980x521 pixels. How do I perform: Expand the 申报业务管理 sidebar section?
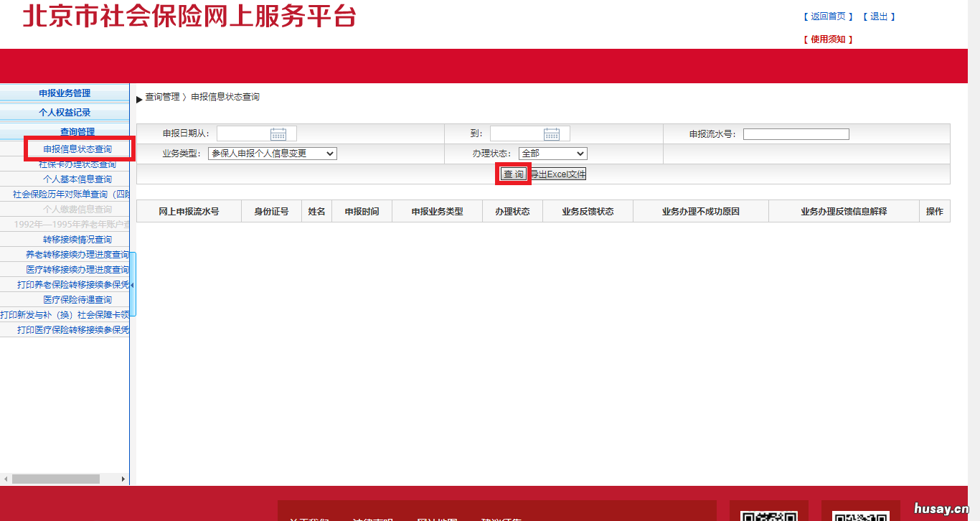coord(64,93)
